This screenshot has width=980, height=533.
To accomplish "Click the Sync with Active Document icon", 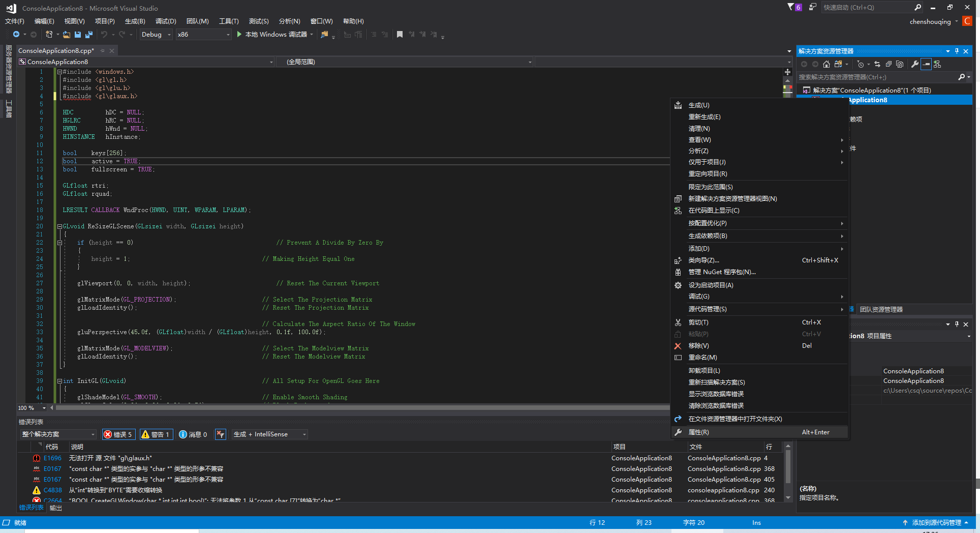I will pyautogui.click(x=877, y=64).
